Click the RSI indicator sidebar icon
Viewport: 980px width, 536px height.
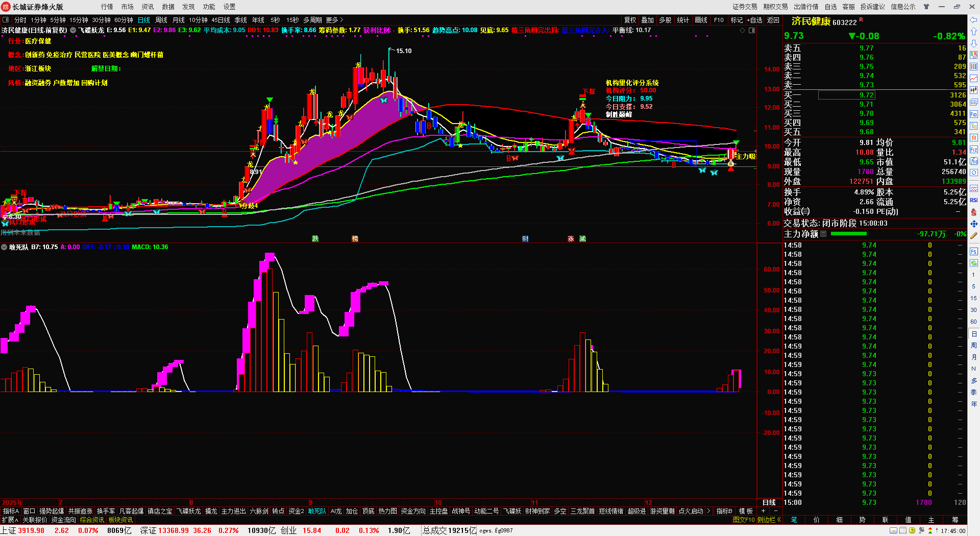click(974, 200)
